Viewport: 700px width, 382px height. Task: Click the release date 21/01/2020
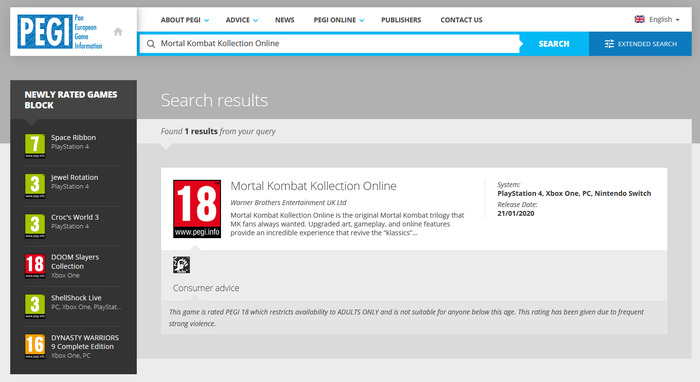(516, 213)
